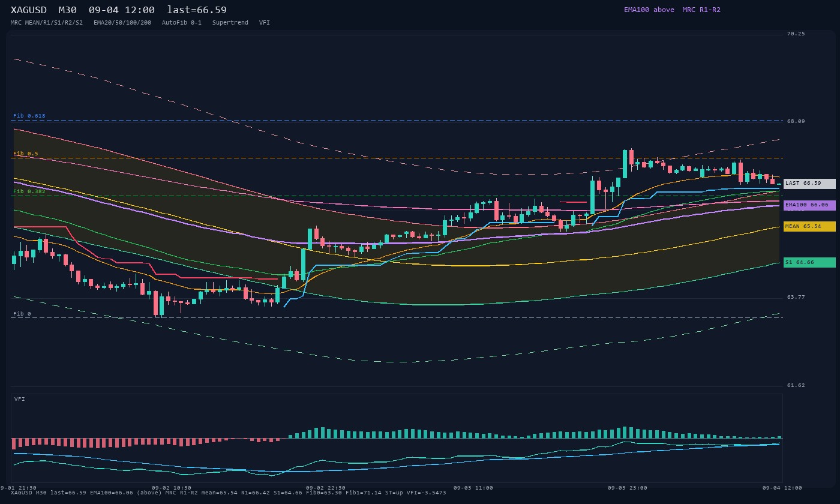Viewport: 840px width, 504px height.
Task: Click the 61.62 price axis label
Action: coord(796,385)
